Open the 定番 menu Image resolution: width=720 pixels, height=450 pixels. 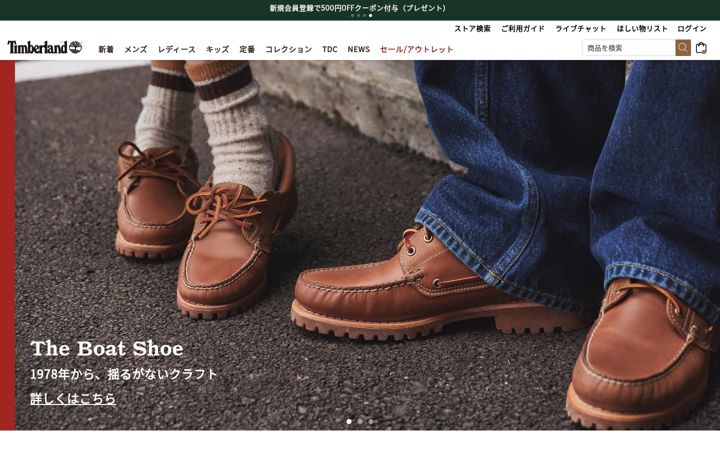(x=247, y=49)
